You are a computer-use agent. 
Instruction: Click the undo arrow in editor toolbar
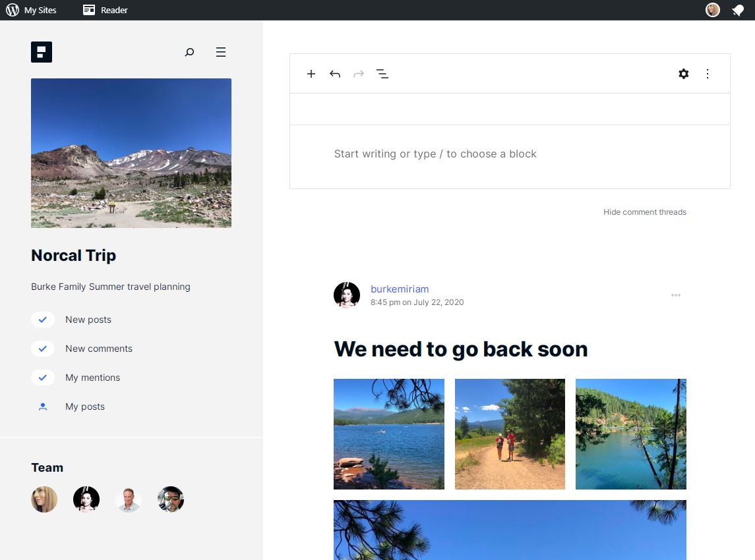[335, 74]
